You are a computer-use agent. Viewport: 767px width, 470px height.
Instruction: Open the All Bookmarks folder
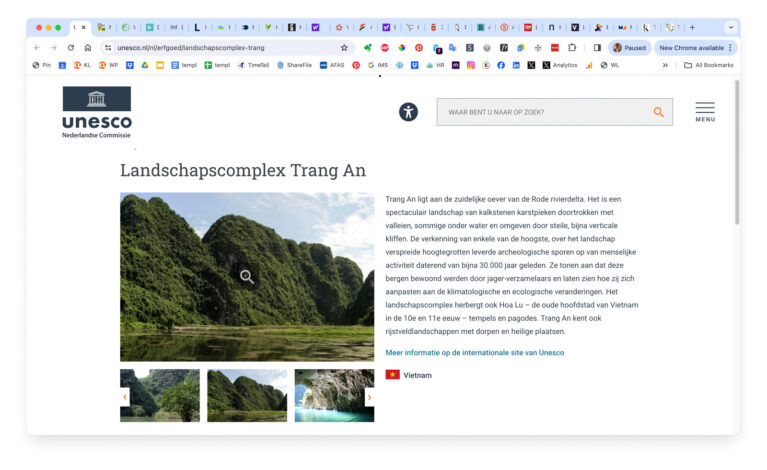[x=708, y=65]
